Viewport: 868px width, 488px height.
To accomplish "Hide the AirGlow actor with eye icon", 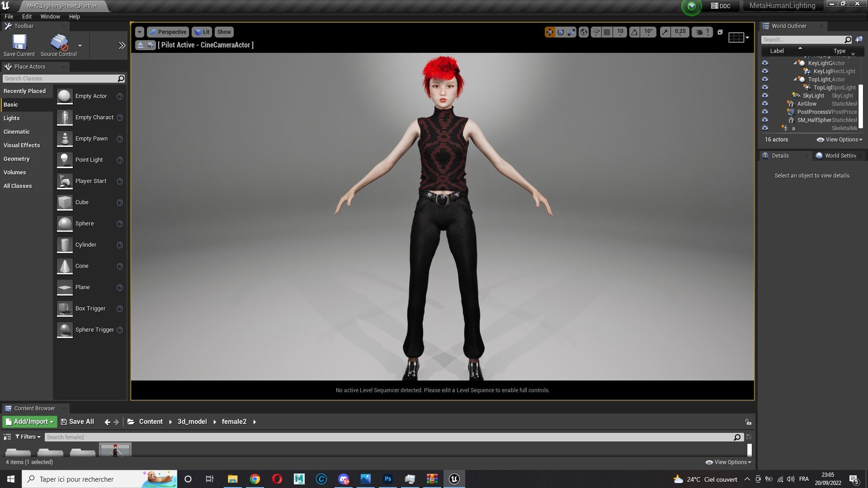I will click(x=765, y=104).
